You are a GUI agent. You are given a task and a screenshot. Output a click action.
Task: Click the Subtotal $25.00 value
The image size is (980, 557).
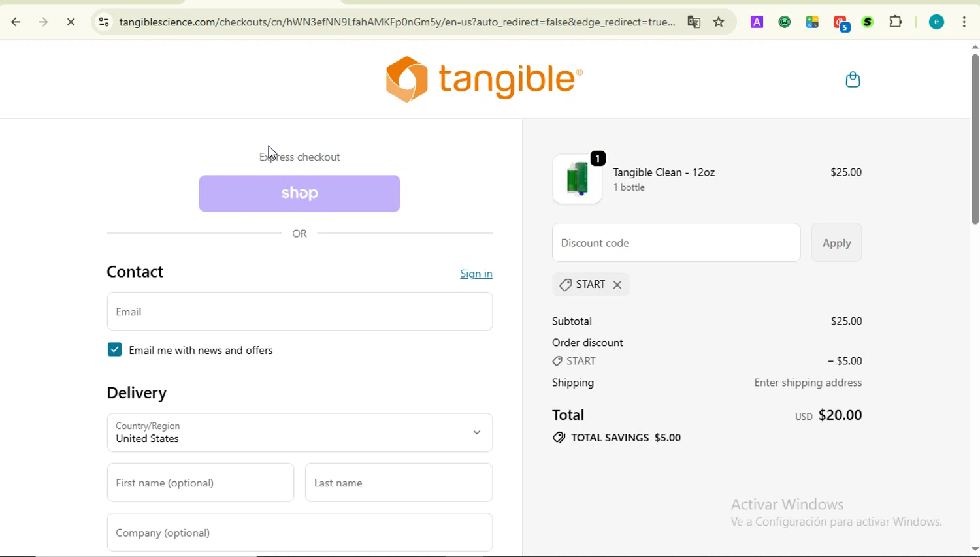click(x=846, y=321)
